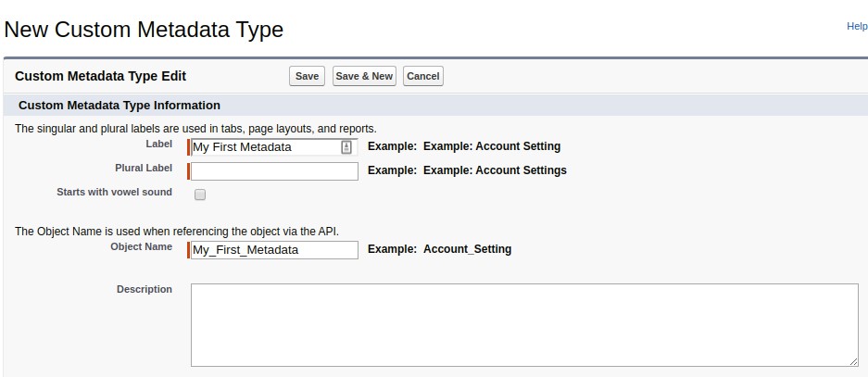Click the empty Plural Label input field

click(274, 171)
